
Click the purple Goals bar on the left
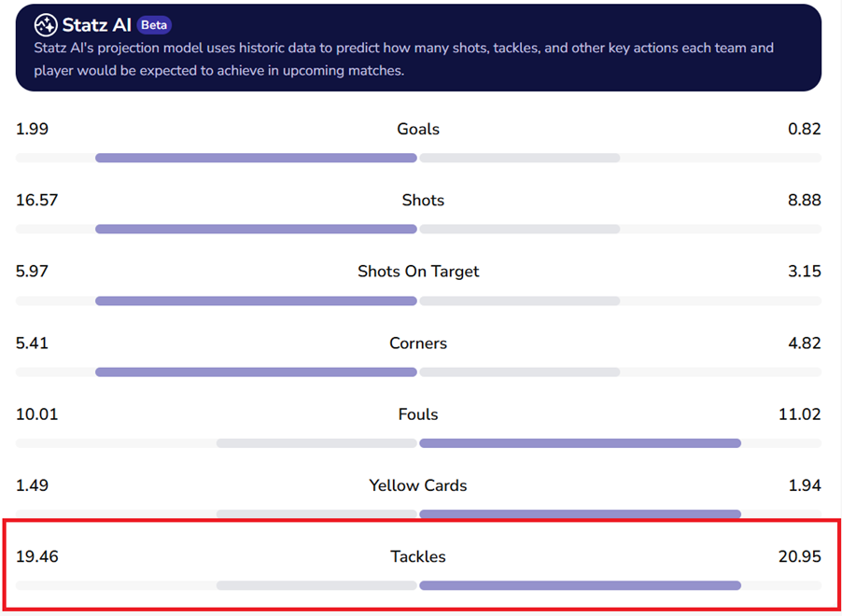tap(256, 158)
